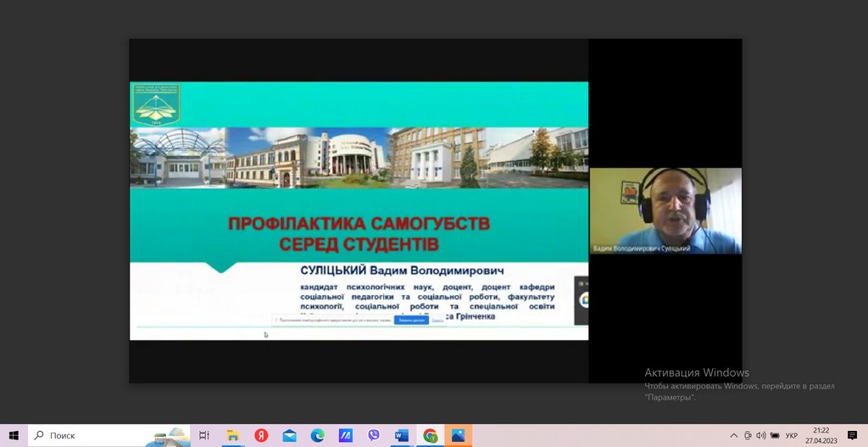Open the Mail app in the taskbar
Image resolution: width=868 pixels, height=447 pixels.
[x=289, y=435]
